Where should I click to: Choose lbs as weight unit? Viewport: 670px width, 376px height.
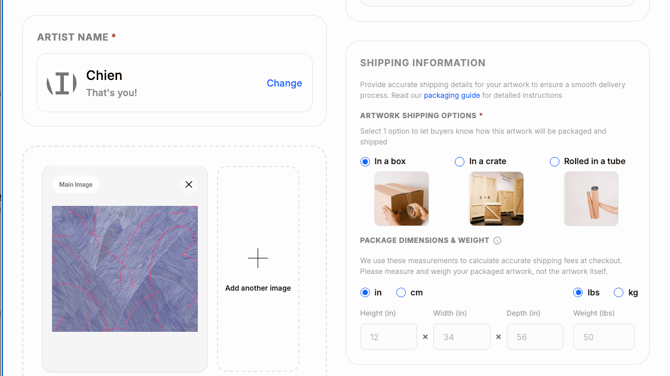[x=578, y=293]
